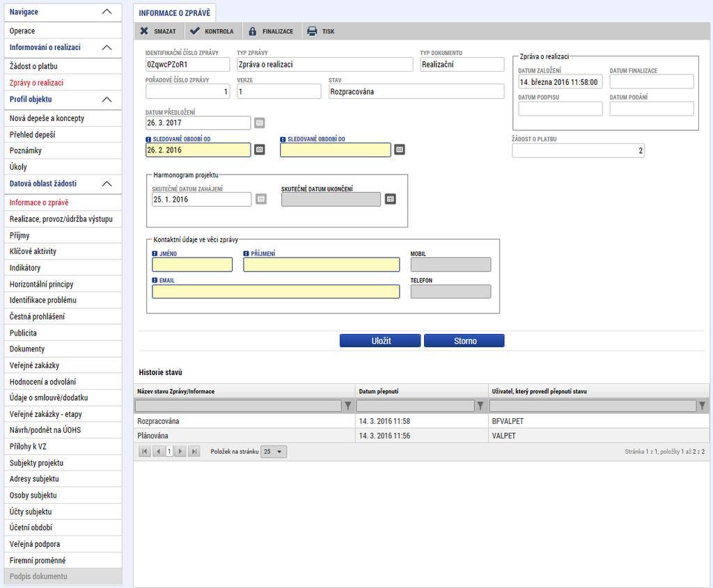Collapse the Profil objektu section
Image resolution: width=713 pixels, height=588 pixels.
click(x=107, y=99)
